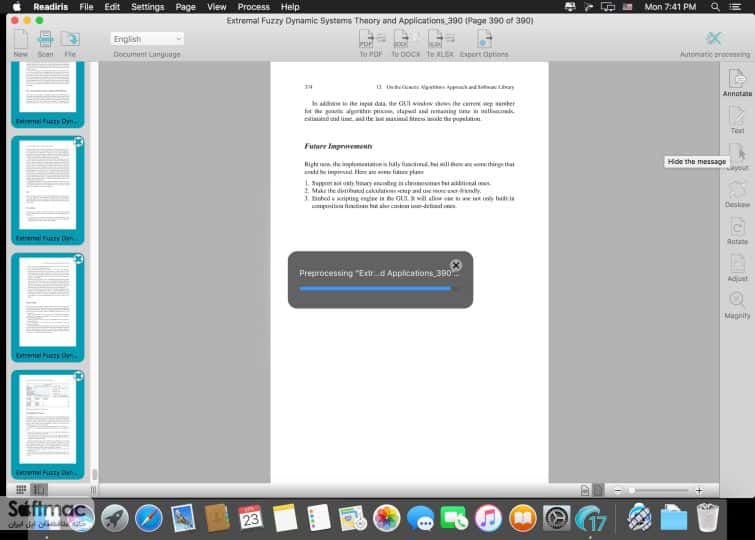Click the zoom in plus button
Viewport: 755px width, 540px height.
(x=699, y=490)
